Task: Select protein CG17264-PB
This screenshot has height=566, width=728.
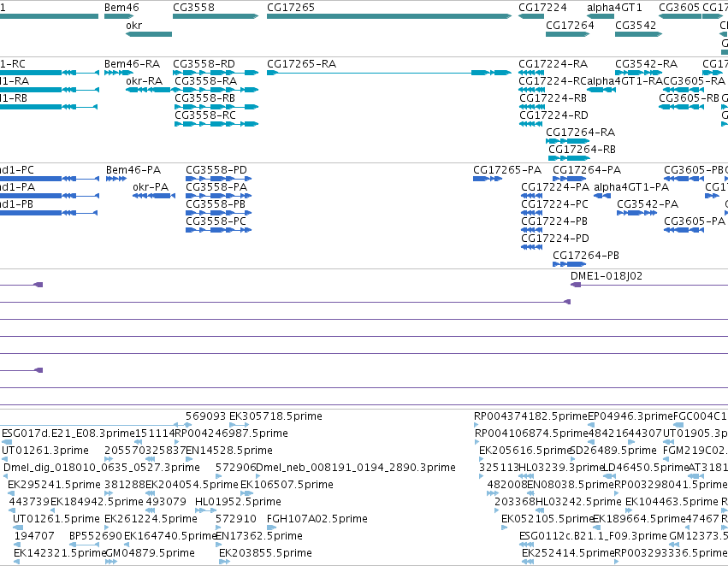Action: coord(569,264)
